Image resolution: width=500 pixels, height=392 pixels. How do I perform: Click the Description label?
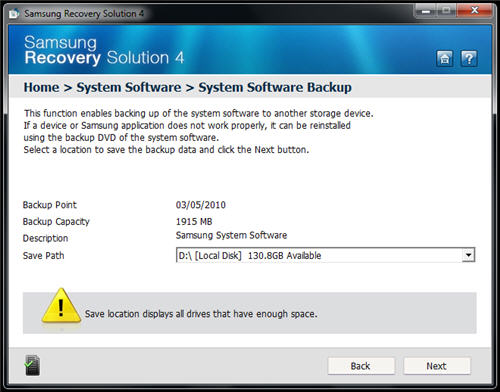(45, 238)
